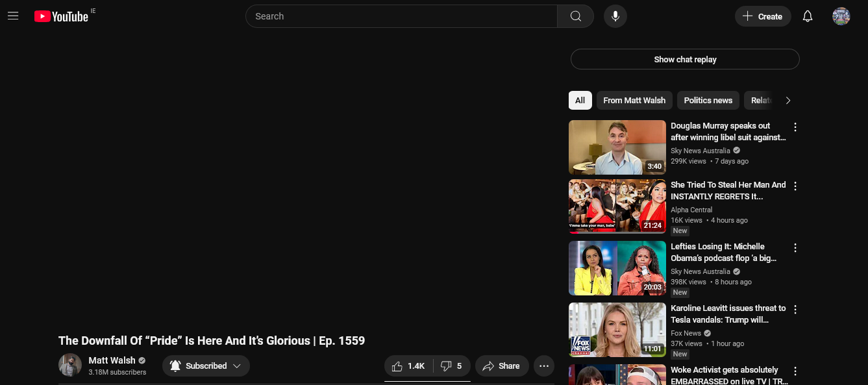
Task: Open Sky News Australia link under Lefties Losing It
Action: click(701, 271)
